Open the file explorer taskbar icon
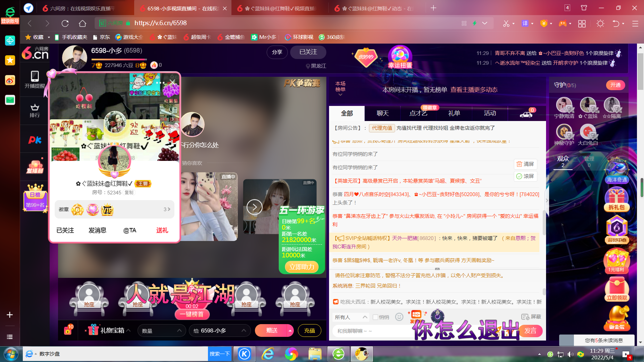Screen dimensions: 644x362 (x=315, y=354)
